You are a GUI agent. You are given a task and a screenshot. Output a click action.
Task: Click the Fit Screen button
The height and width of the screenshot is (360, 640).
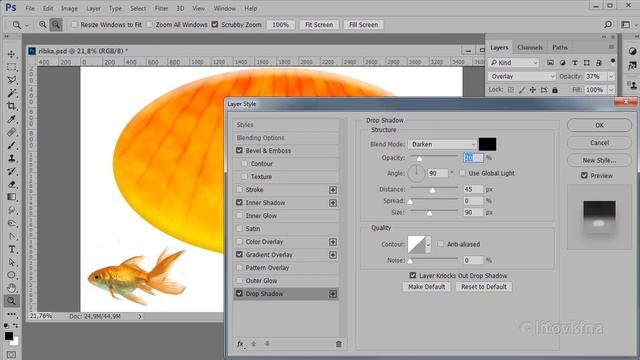click(x=319, y=24)
